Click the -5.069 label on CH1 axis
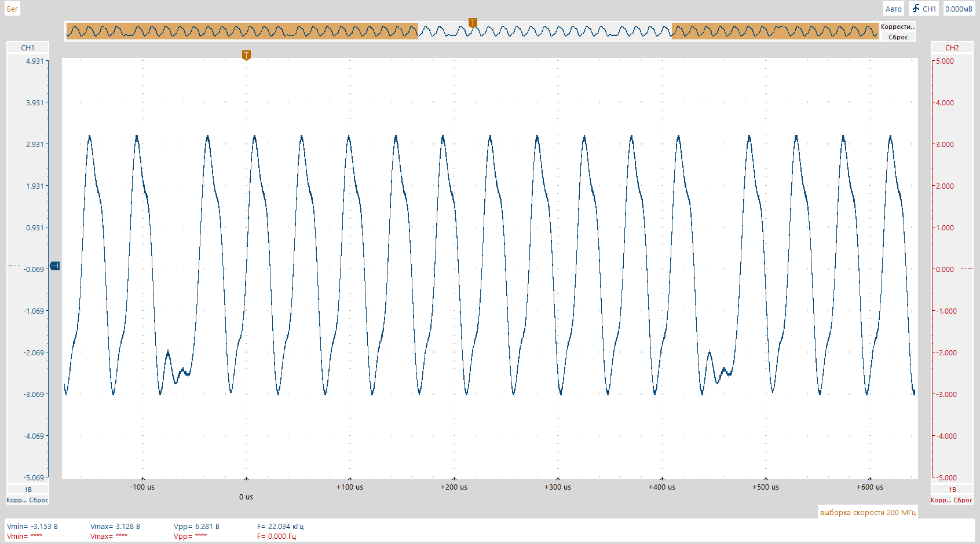This screenshot has height=544, width=980. (x=34, y=477)
